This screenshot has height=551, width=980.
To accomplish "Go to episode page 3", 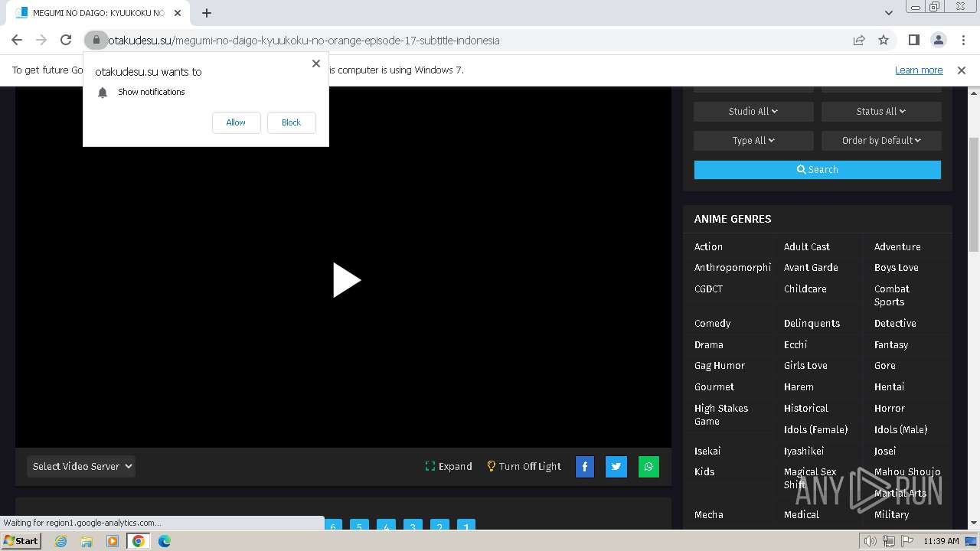I will pos(413,527).
